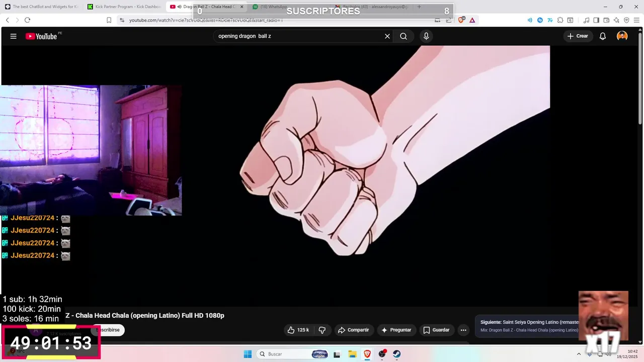Image resolution: width=644 pixels, height=362 pixels.
Task: Start voice search with microphone
Action: pyautogui.click(x=426, y=36)
